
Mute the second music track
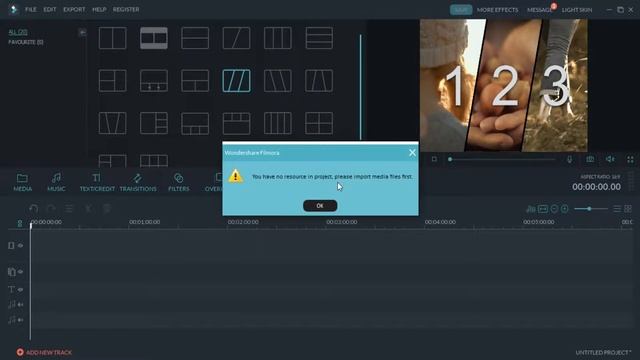click(x=20, y=320)
